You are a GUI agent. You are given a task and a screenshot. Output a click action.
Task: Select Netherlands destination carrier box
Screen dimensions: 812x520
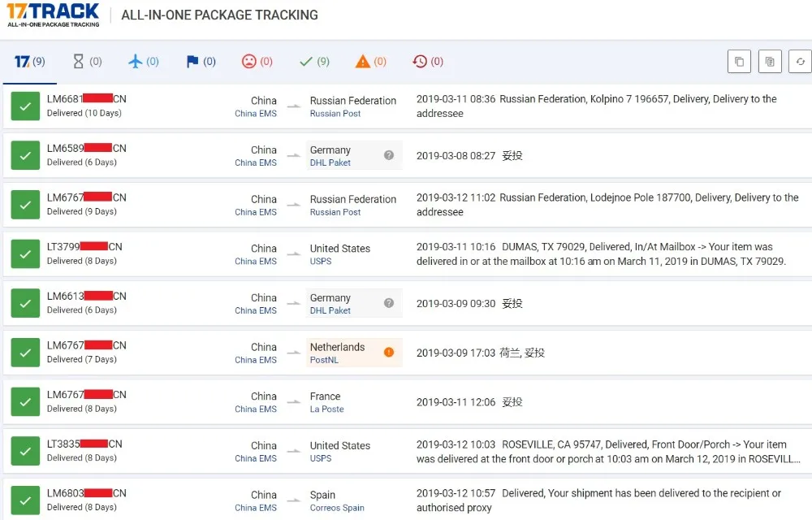tap(354, 353)
